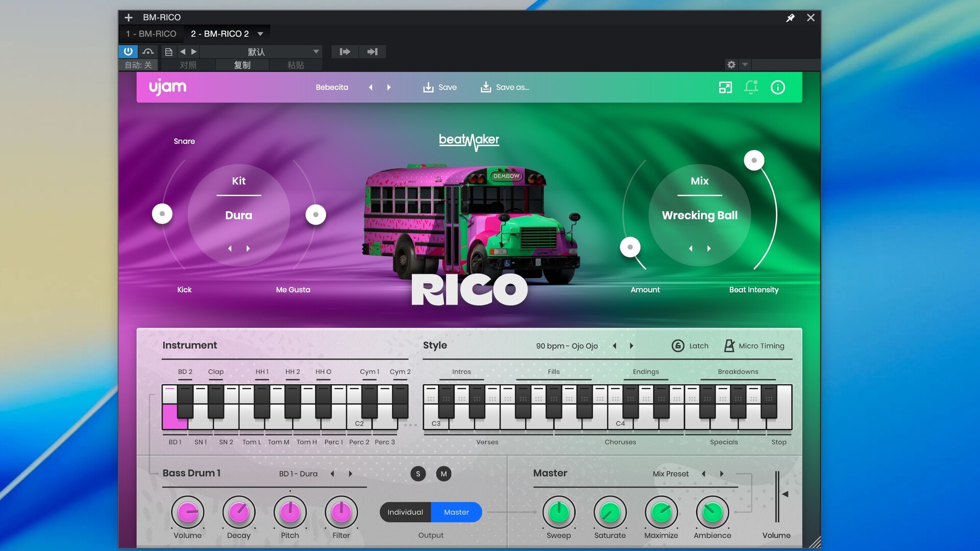Add a plugin with the plus icon
The image size is (980, 551).
coord(129,18)
